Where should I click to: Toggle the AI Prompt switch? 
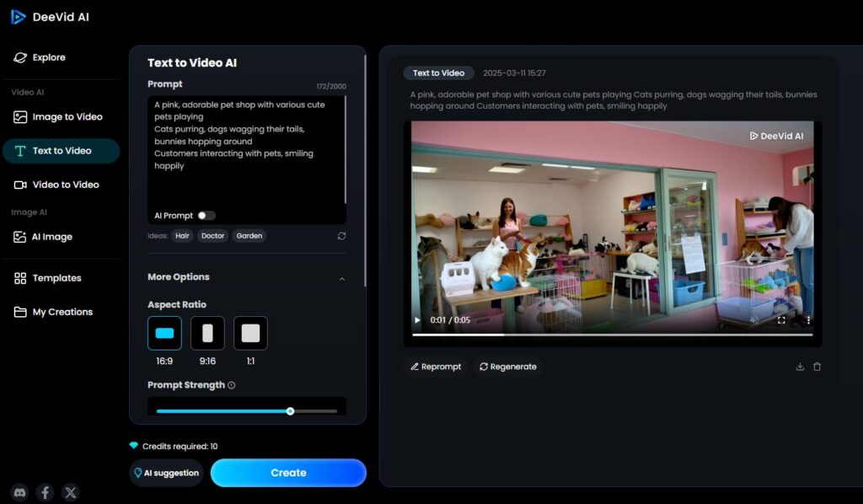pos(206,216)
